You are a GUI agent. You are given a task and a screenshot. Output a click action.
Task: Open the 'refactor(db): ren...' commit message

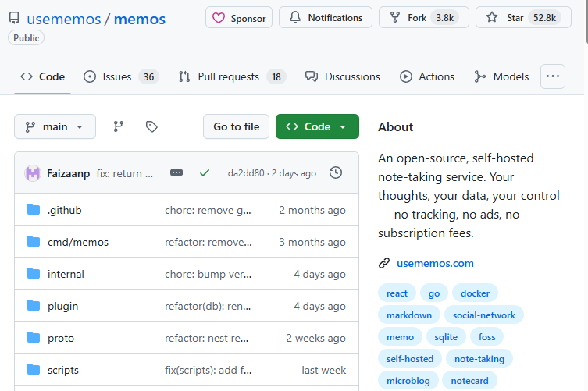208,306
